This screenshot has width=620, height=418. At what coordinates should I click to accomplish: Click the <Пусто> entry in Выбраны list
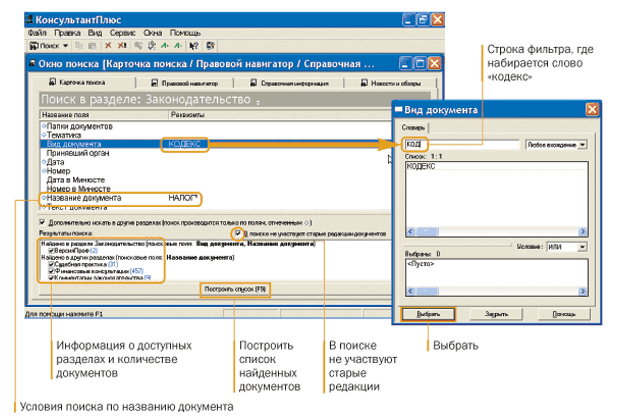pos(420,264)
